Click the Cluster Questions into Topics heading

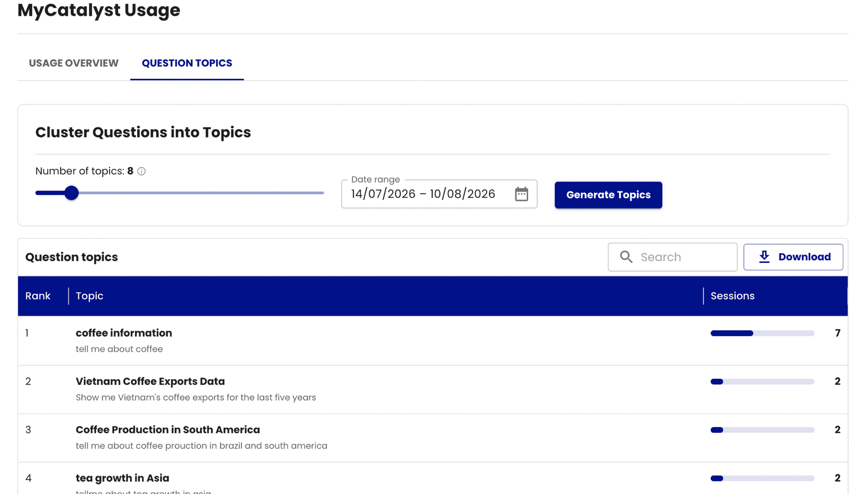point(143,133)
